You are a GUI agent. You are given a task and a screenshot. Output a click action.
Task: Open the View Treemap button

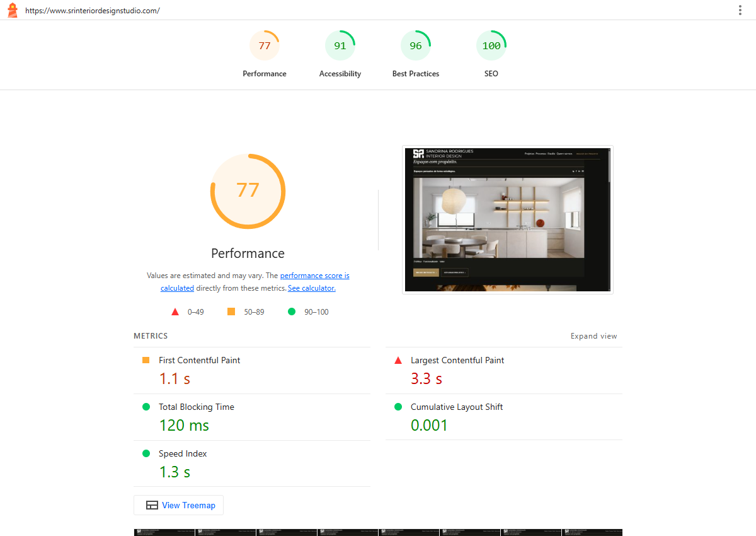(x=178, y=505)
